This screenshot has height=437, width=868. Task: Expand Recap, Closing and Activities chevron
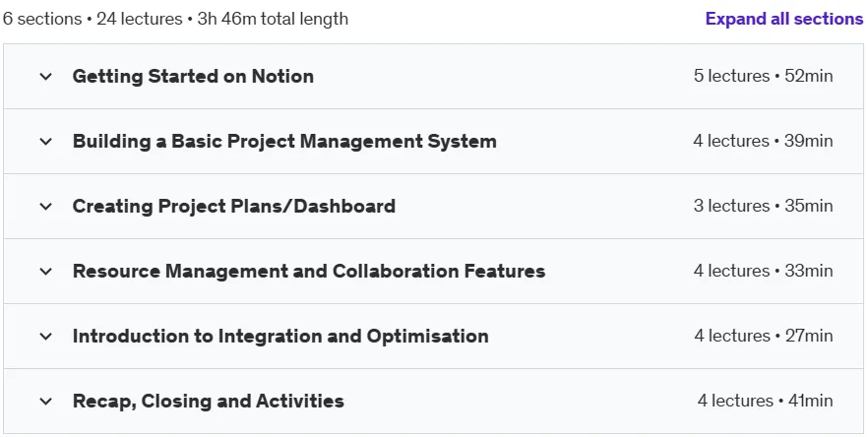46,401
